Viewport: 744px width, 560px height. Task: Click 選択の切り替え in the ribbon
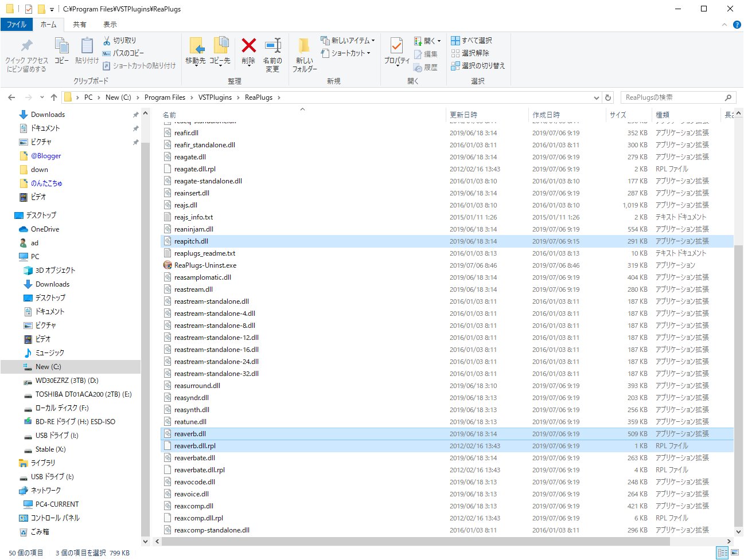tap(478, 66)
